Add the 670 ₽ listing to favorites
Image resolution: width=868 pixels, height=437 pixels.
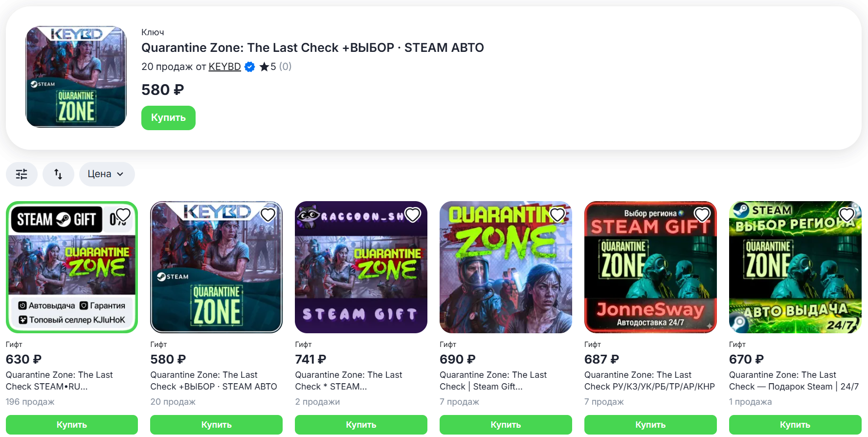click(x=847, y=215)
